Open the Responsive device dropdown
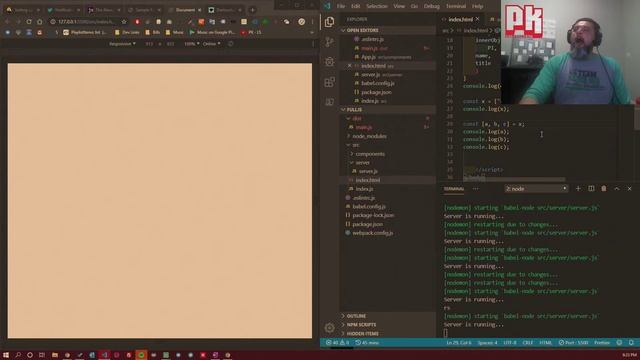This screenshot has width=640, height=360. 122,44
